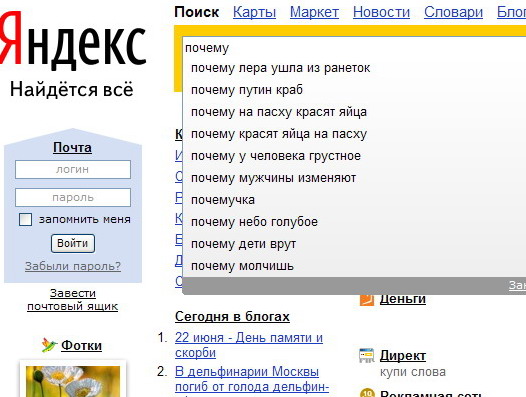Focus the пароль input field
The image size is (526, 397).
(x=73, y=197)
